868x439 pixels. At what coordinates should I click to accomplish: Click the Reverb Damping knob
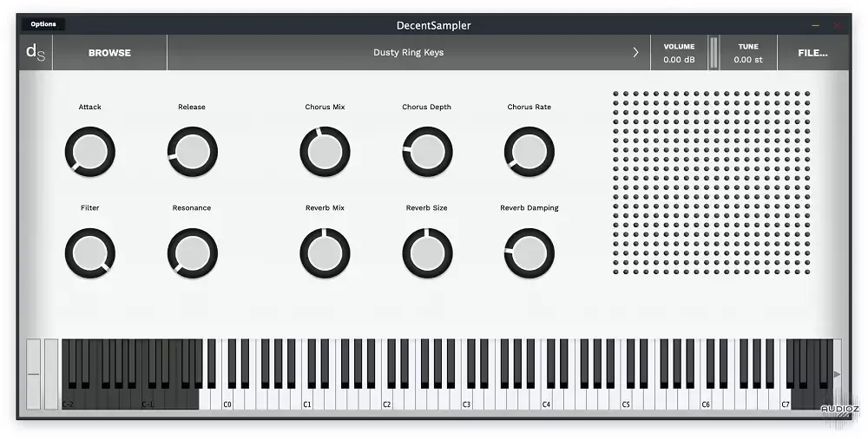pyautogui.click(x=529, y=253)
